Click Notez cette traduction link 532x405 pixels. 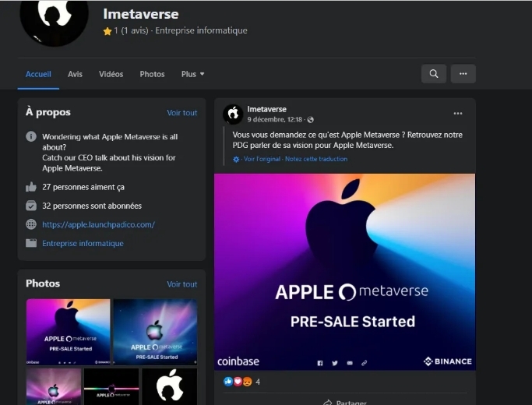coord(316,159)
